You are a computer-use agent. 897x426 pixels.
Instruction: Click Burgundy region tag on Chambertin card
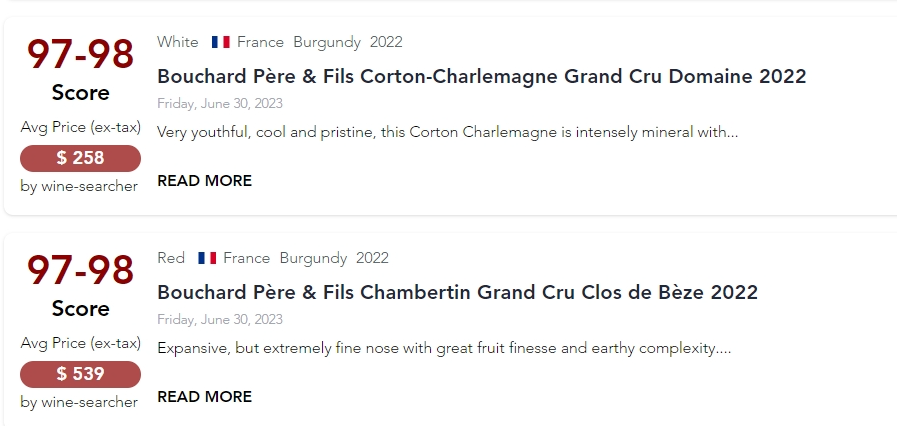pos(313,258)
